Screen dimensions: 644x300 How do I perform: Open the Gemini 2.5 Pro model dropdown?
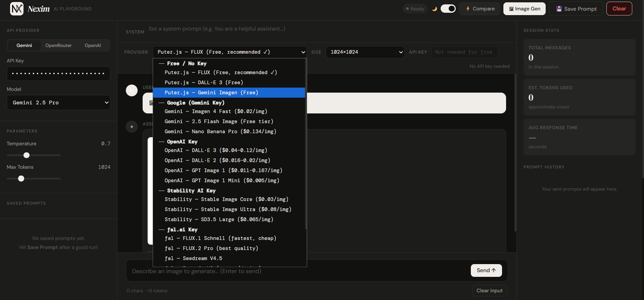(x=58, y=103)
